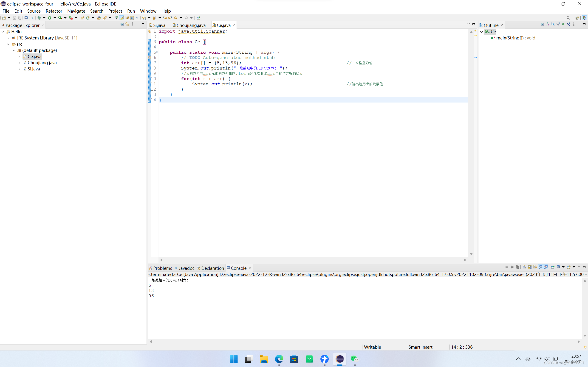Toggle Hide Fields in Outline view
Screen dimensions: 588x367
[553, 24]
